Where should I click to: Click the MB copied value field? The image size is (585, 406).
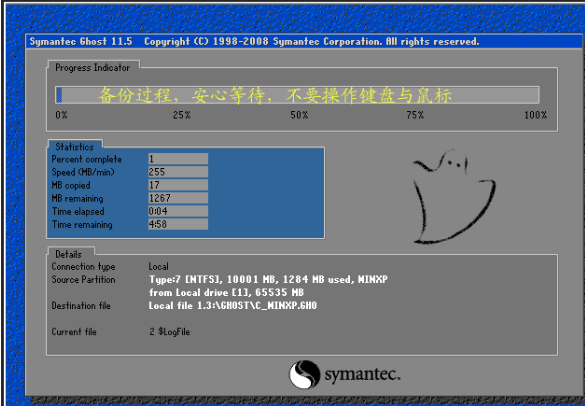coord(178,185)
